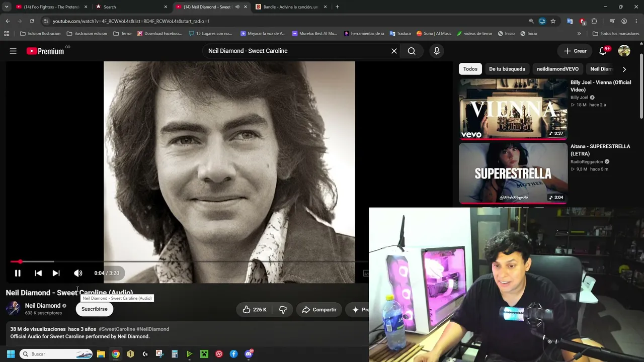
Task: Skip to the previous video in the player
Action: point(38,273)
